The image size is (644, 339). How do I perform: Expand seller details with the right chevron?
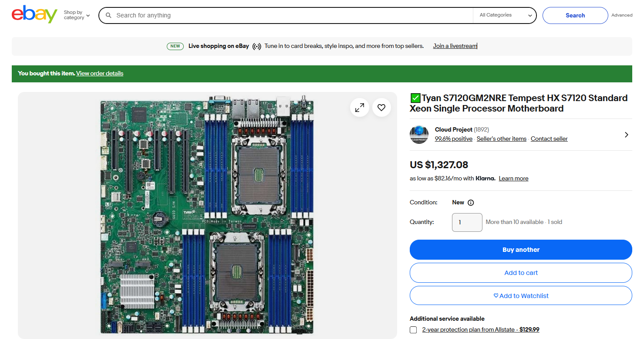point(626,135)
